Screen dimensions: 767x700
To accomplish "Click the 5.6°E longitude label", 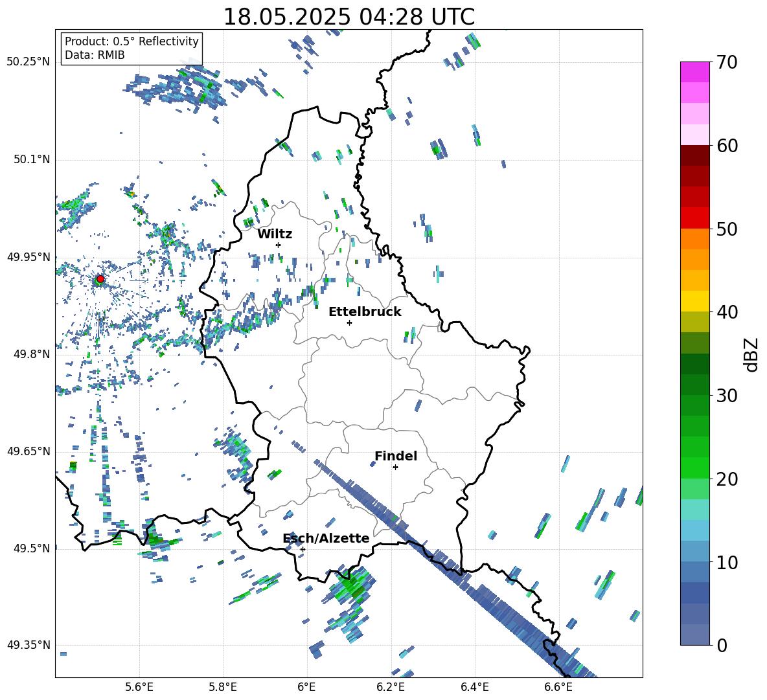I will (139, 687).
